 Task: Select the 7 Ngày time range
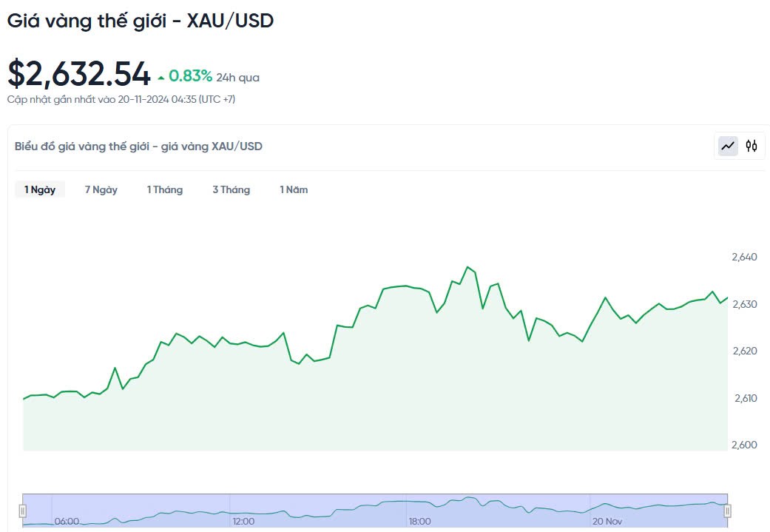click(101, 189)
